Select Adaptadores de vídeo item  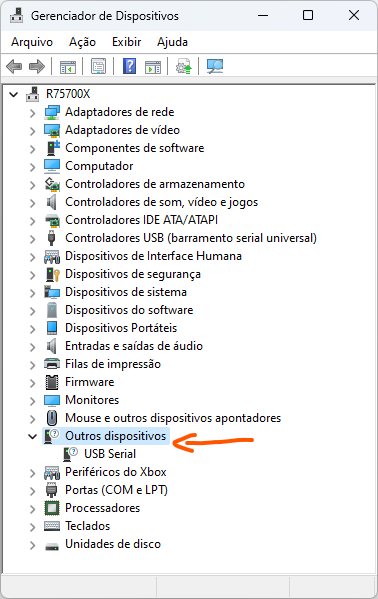(x=122, y=130)
